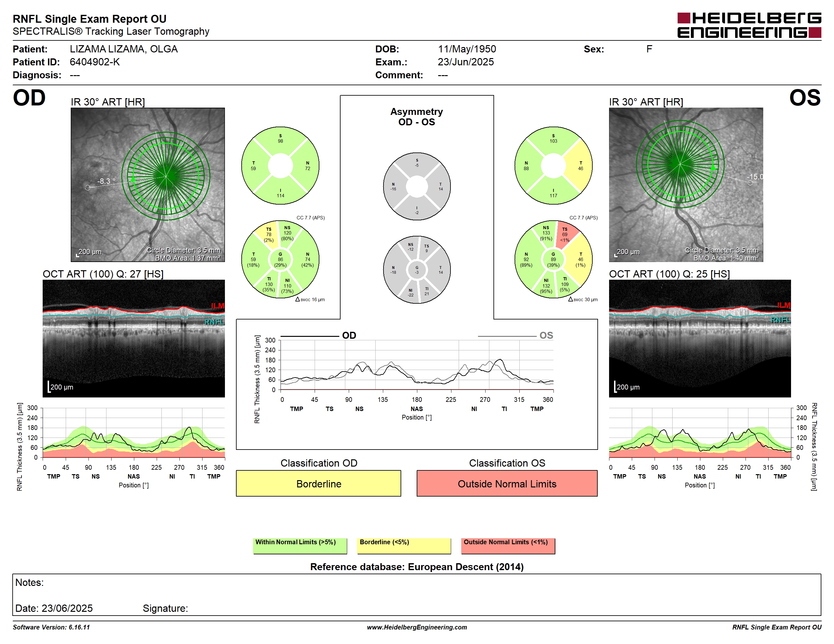Click the teal RNFL label on OS scan
The height and width of the screenshot is (644, 834).
point(781,320)
